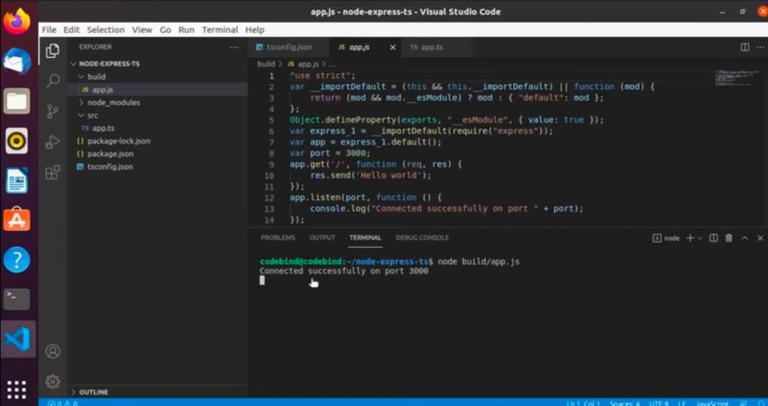This screenshot has width=768, height=406.
Task: Open the View menu
Action: tap(142, 30)
